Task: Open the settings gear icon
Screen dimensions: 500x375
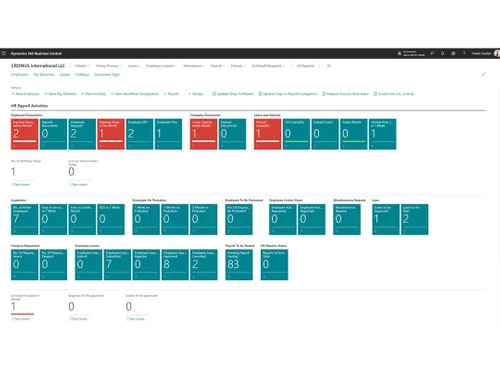Action: (x=453, y=53)
